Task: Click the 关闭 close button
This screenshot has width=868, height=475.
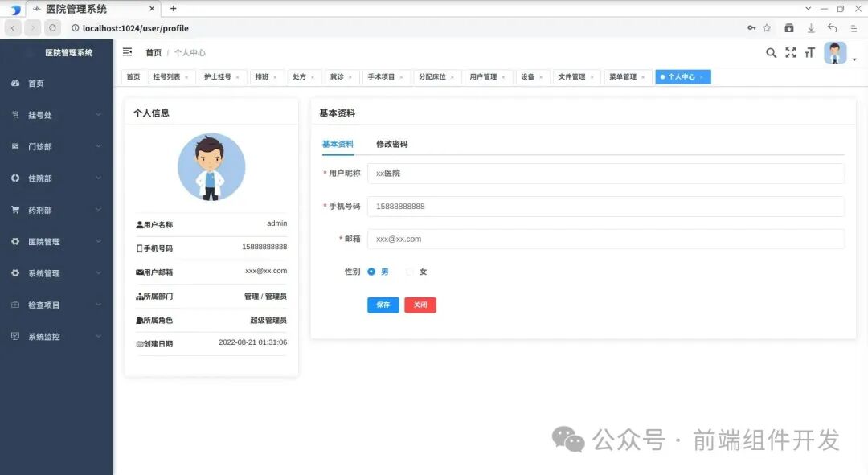Action: click(x=420, y=305)
